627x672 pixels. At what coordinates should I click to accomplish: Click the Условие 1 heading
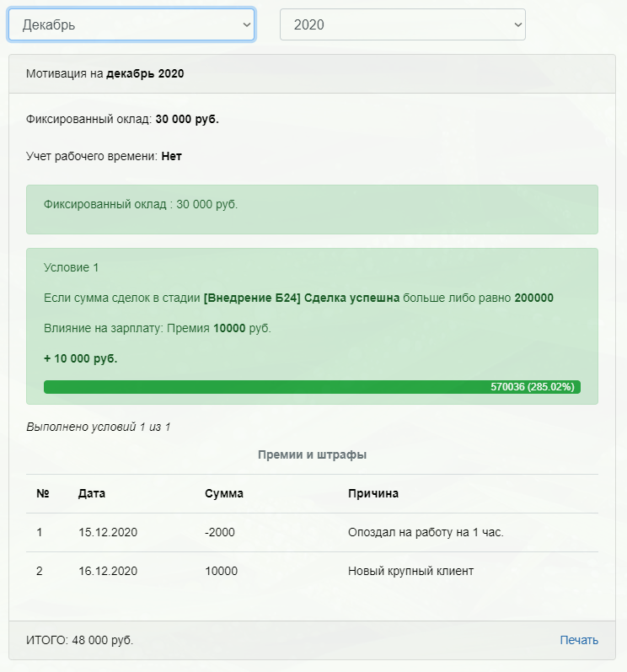[x=71, y=267]
